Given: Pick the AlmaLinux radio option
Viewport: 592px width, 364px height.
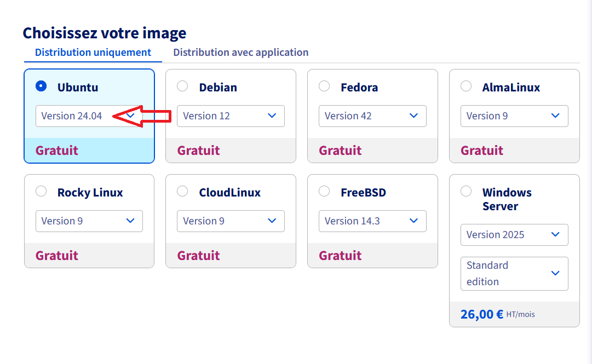Looking at the screenshot, I should (x=466, y=86).
